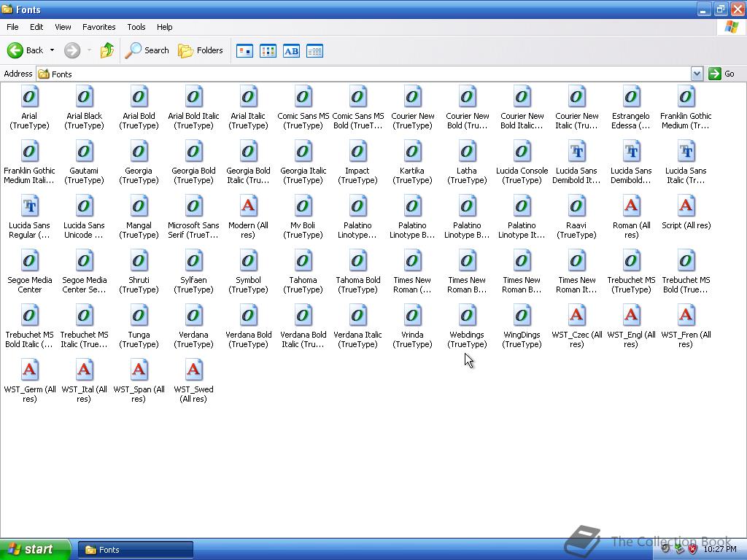747x560 pixels.
Task: Open the File menu
Action: coord(13,27)
